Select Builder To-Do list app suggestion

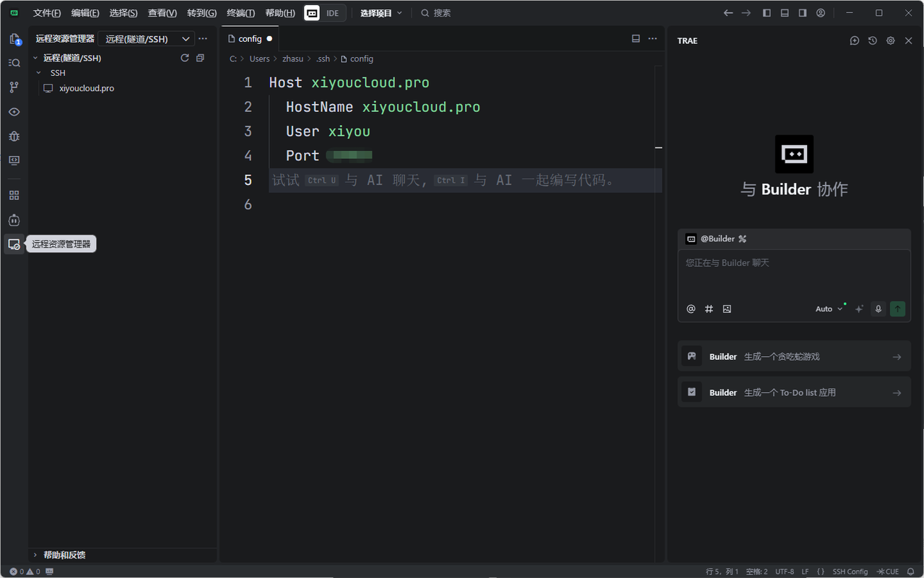(x=794, y=392)
